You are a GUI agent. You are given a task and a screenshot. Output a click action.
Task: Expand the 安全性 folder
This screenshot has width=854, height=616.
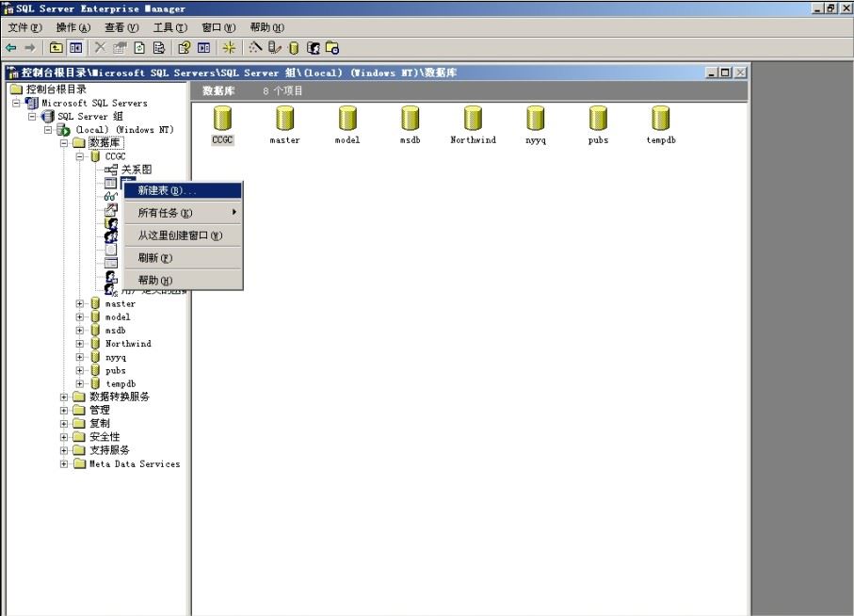(64, 437)
